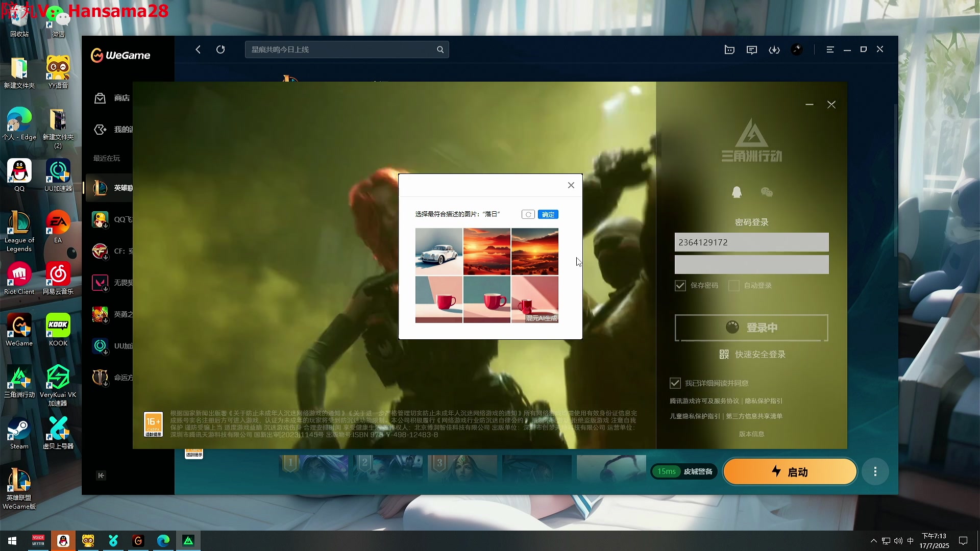Image resolution: width=980 pixels, height=551 pixels.
Task: Open 快速安全登录 QR login
Action: 752,355
